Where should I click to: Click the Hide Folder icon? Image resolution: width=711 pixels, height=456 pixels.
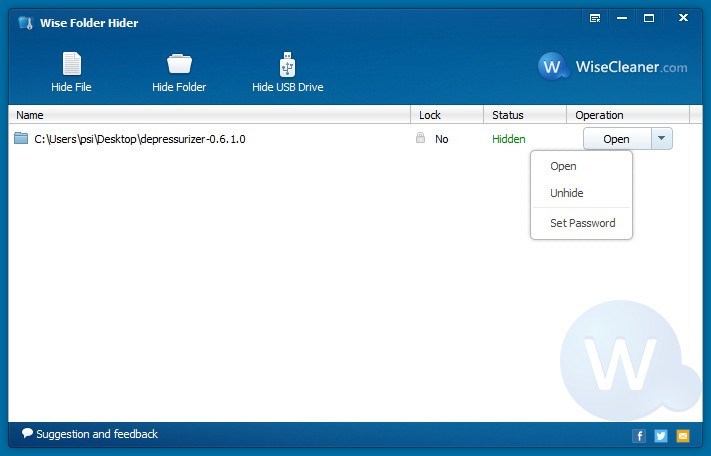tap(179, 64)
